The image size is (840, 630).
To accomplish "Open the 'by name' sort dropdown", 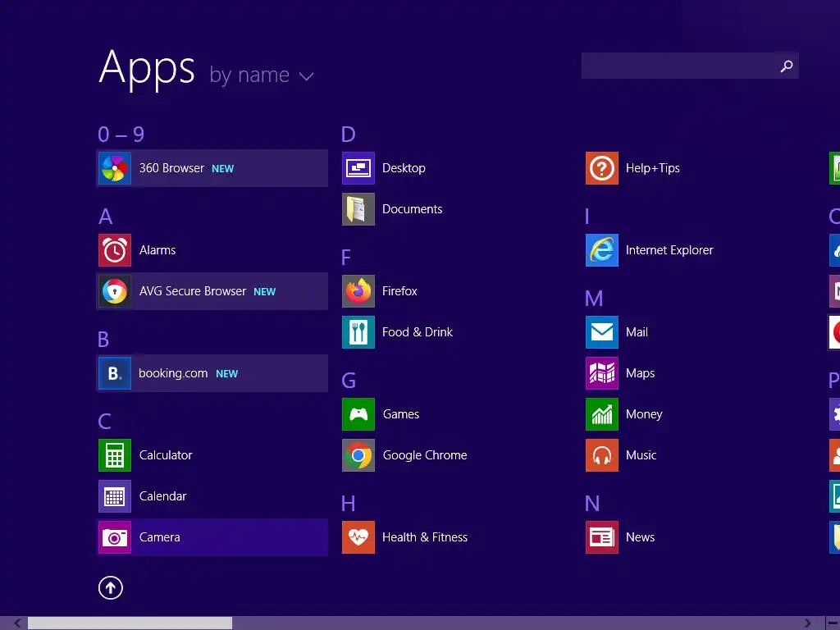I will pos(262,75).
